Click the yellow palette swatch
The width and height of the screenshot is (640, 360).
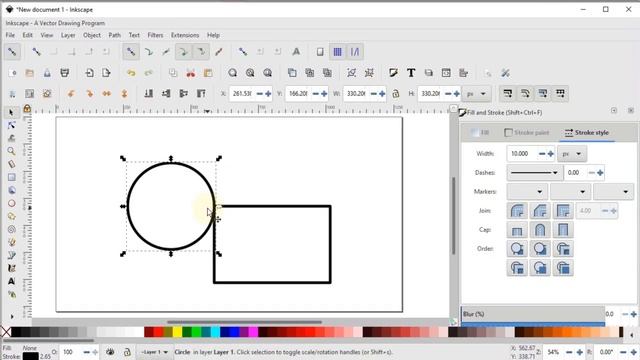[x=177, y=331]
